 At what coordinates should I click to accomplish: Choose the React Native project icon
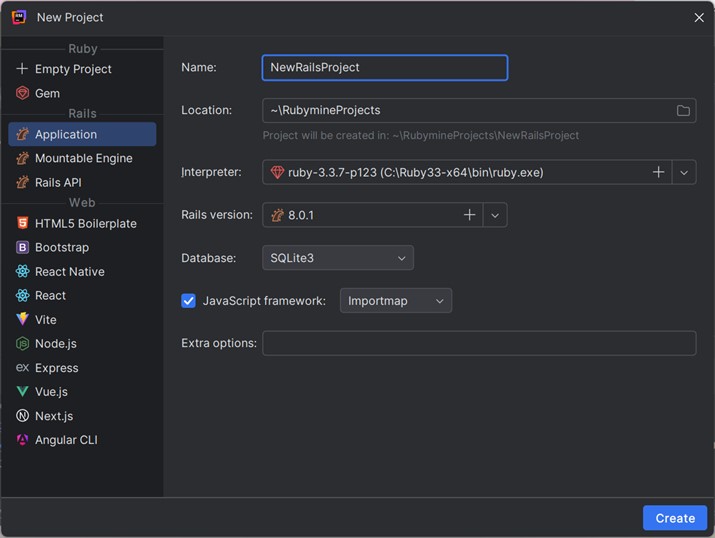click(22, 271)
